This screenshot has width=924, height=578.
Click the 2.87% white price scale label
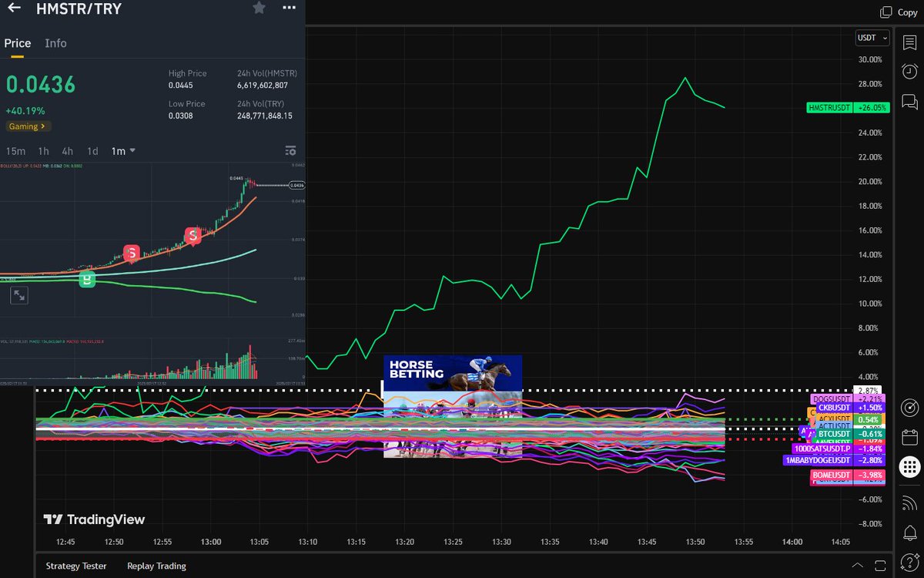click(x=869, y=391)
